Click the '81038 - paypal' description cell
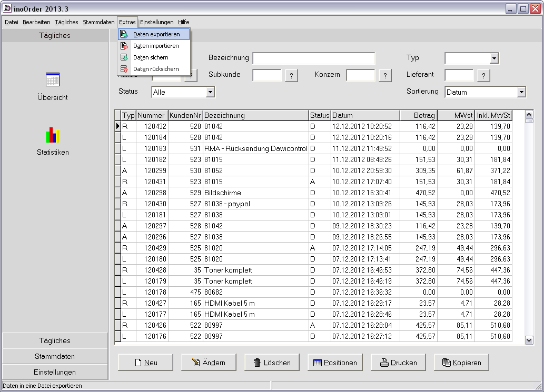544x392 pixels. [x=256, y=204]
